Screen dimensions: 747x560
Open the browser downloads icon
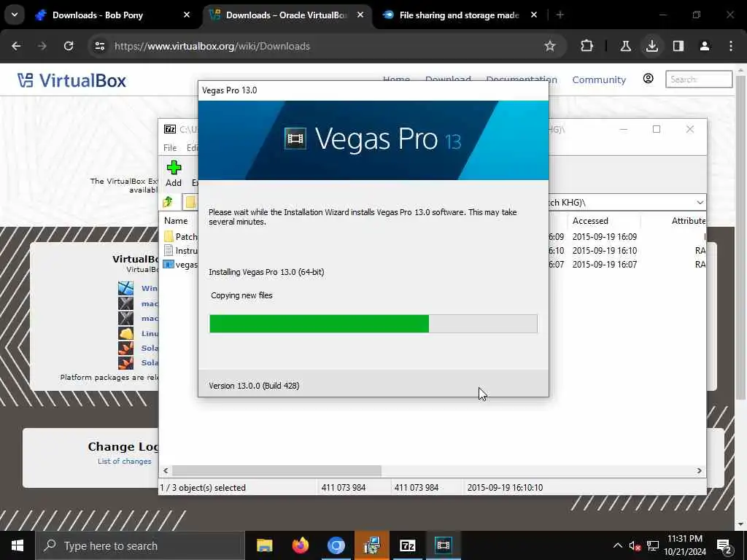[651, 46]
